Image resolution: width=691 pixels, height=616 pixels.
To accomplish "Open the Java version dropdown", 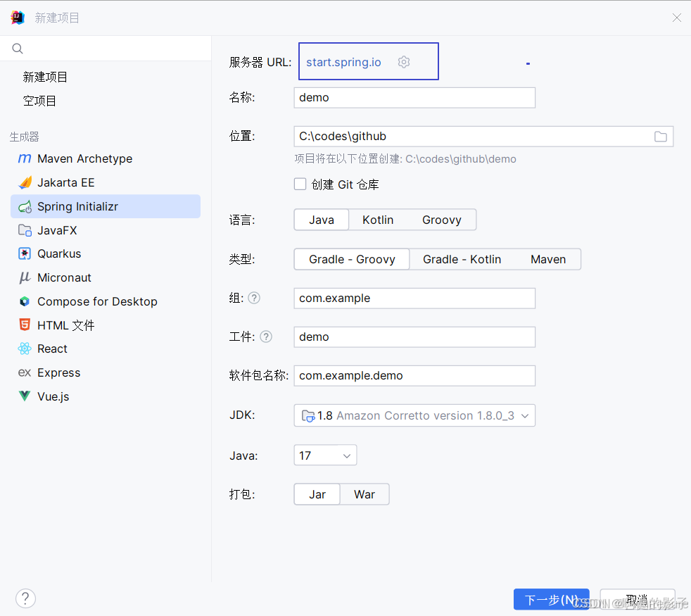I will click(325, 455).
